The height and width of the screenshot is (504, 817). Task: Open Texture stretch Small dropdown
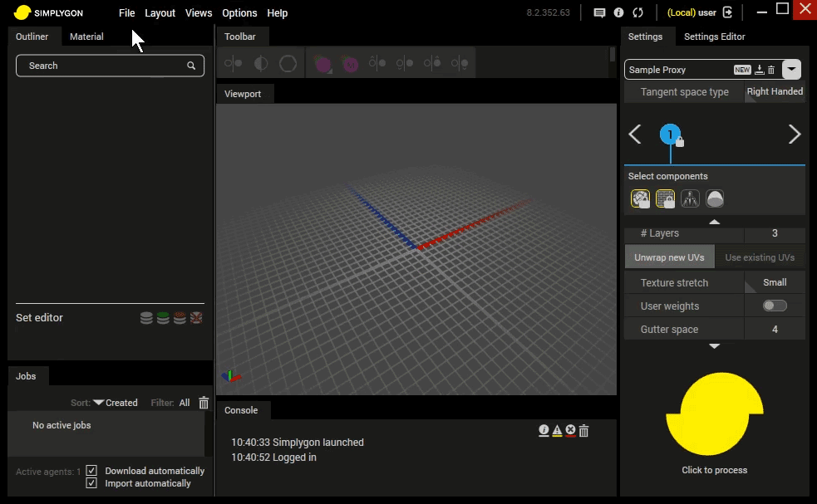(x=775, y=282)
